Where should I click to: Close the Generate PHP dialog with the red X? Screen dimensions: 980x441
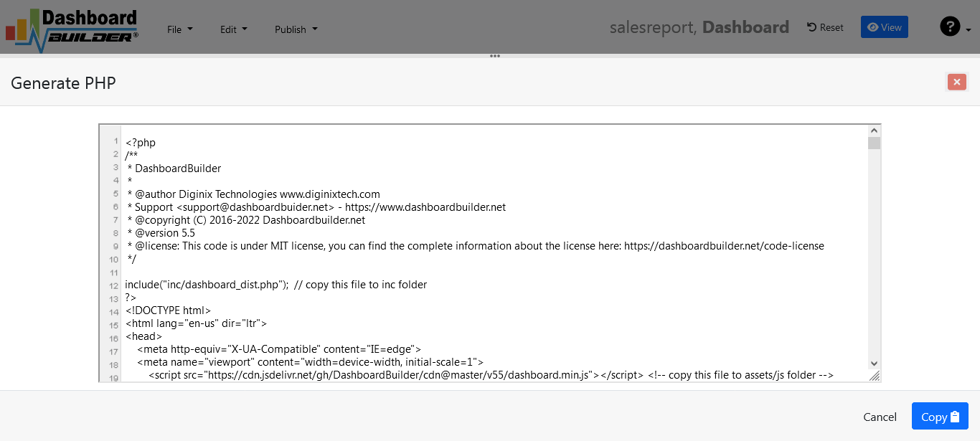[x=956, y=82]
